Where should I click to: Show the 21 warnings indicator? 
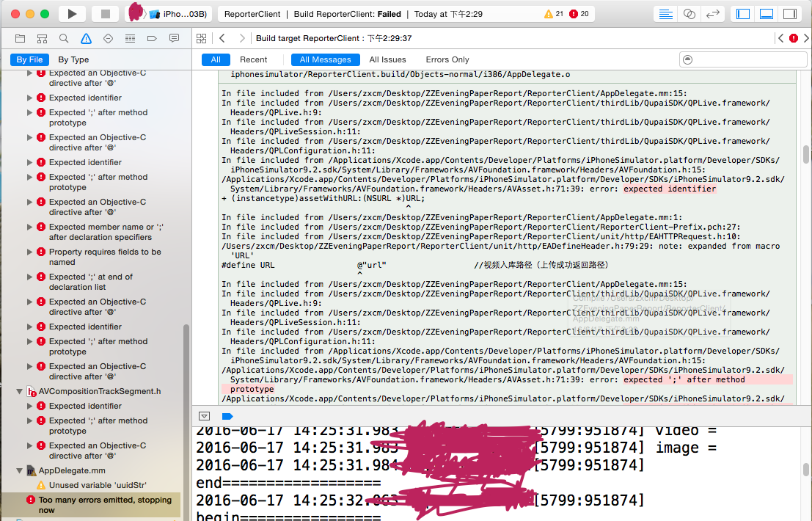click(554, 14)
